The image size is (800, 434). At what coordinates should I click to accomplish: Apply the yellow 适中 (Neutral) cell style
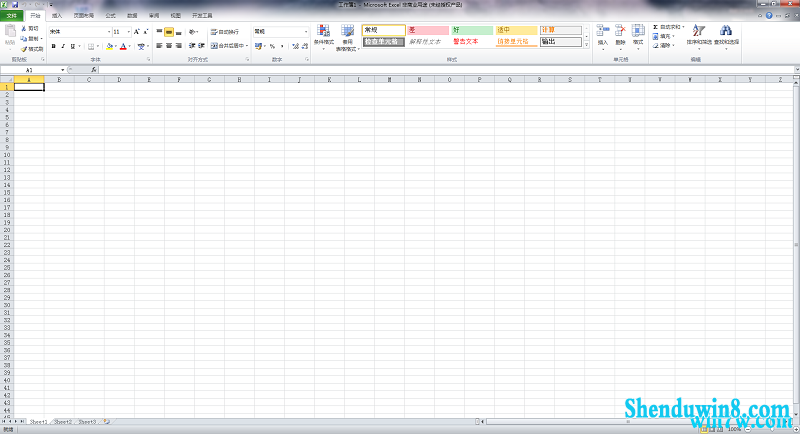[x=516, y=30]
